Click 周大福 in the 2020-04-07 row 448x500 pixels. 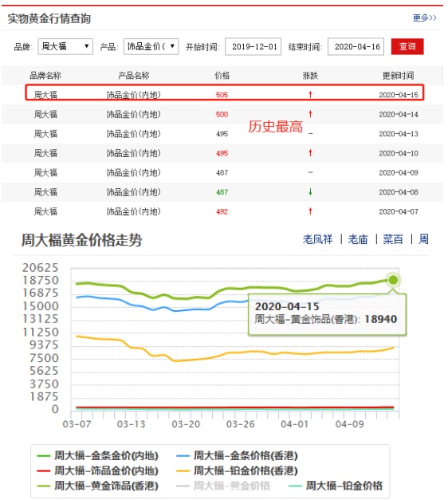tap(45, 211)
